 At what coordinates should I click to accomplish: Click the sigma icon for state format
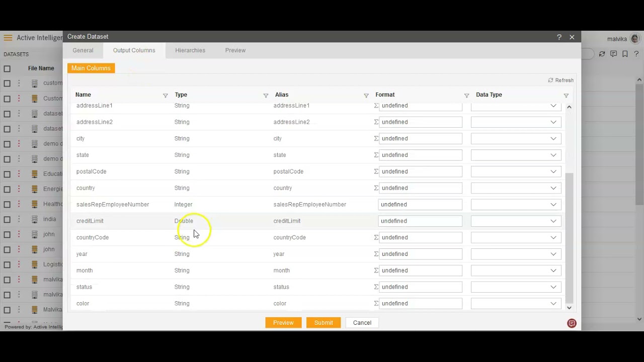click(376, 155)
